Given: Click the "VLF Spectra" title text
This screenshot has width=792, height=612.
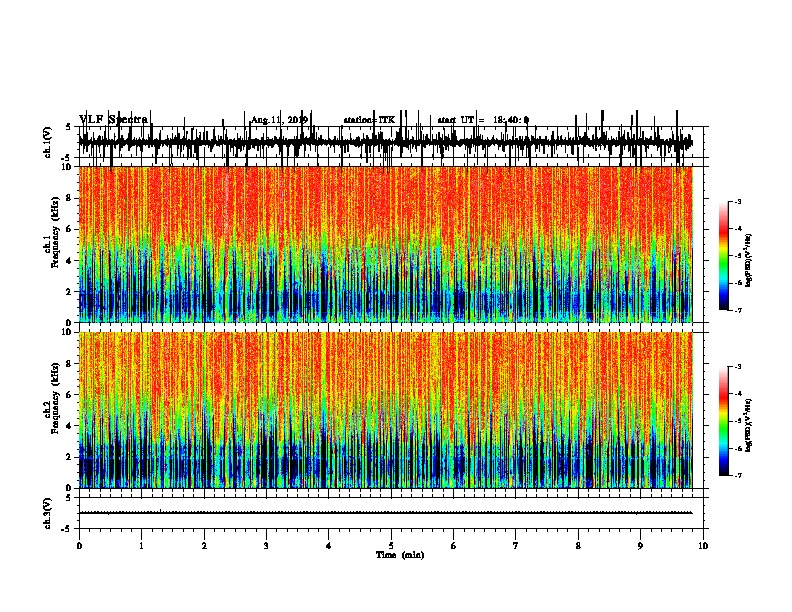Looking at the screenshot, I should (x=113, y=119).
